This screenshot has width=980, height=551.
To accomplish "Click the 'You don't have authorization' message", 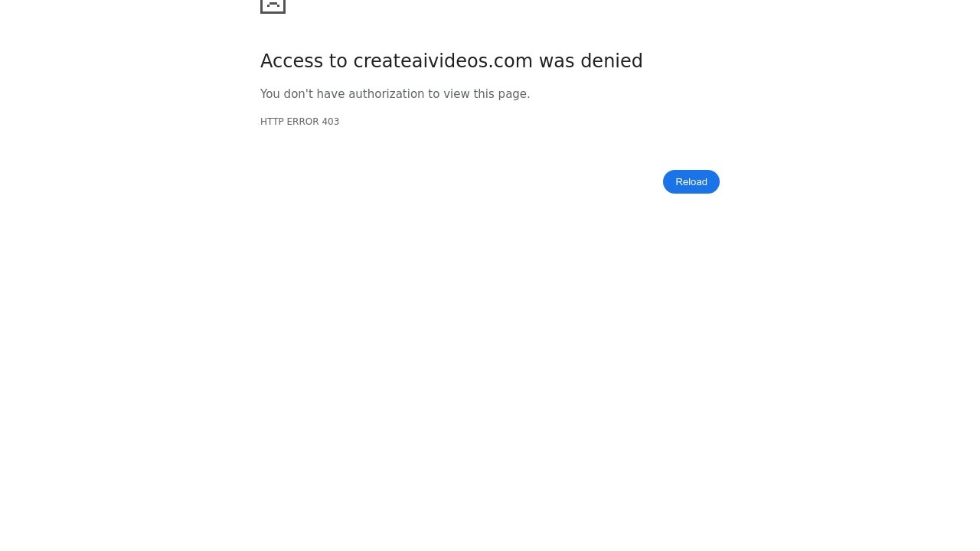I will [x=395, y=94].
